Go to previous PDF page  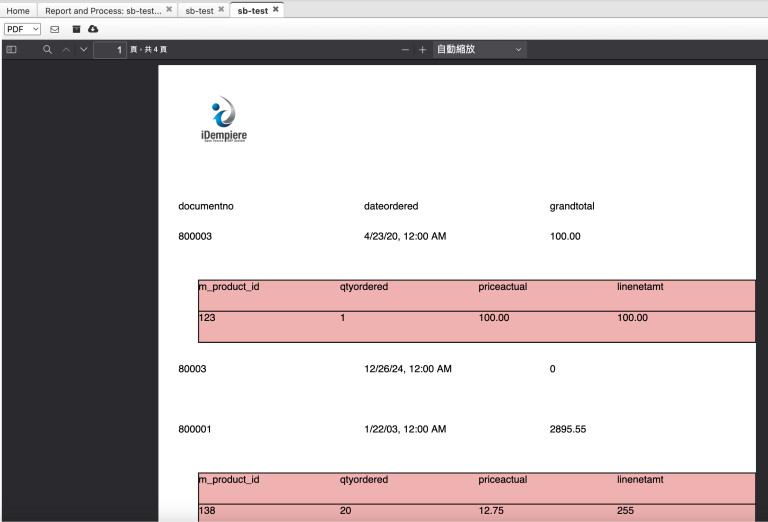pos(66,49)
